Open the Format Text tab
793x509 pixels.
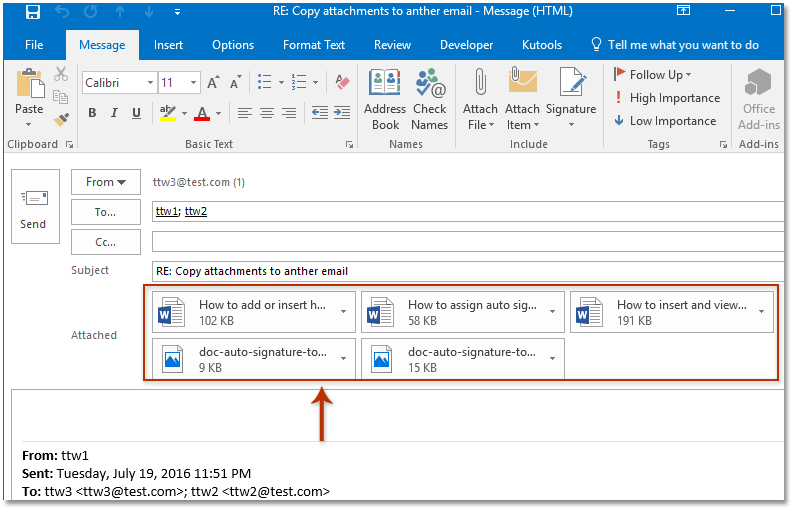pos(314,45)
